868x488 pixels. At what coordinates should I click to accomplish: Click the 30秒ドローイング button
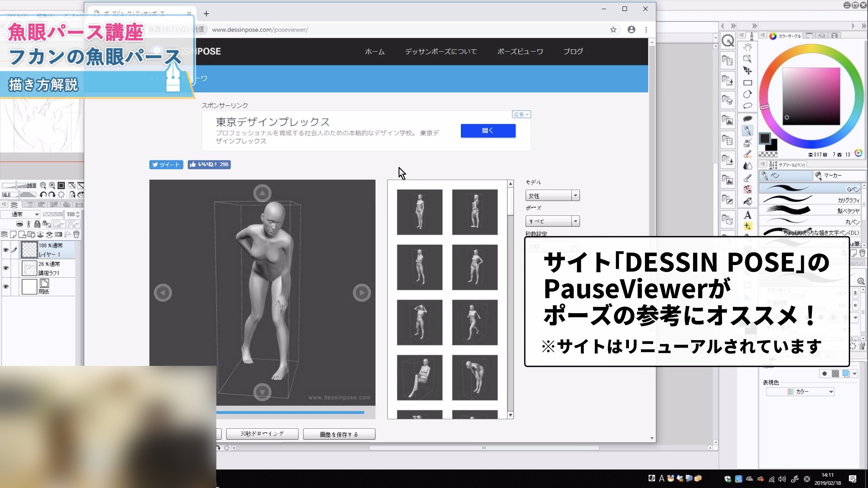coord(262,434)
